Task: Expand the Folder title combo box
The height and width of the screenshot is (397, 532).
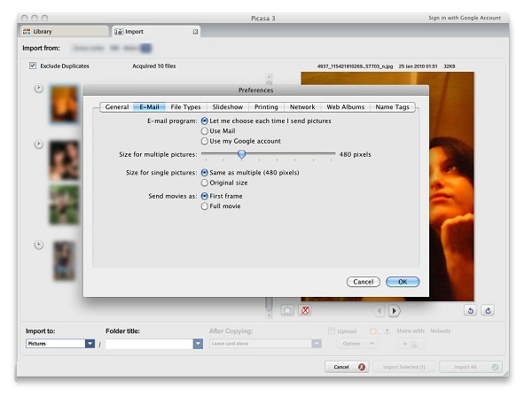Action: coord(198,344)
